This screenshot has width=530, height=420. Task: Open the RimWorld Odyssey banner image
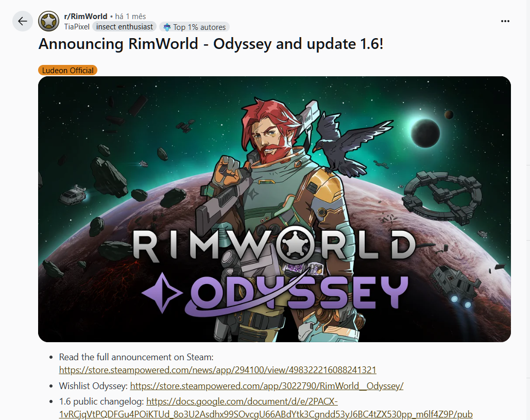(275, 209)
